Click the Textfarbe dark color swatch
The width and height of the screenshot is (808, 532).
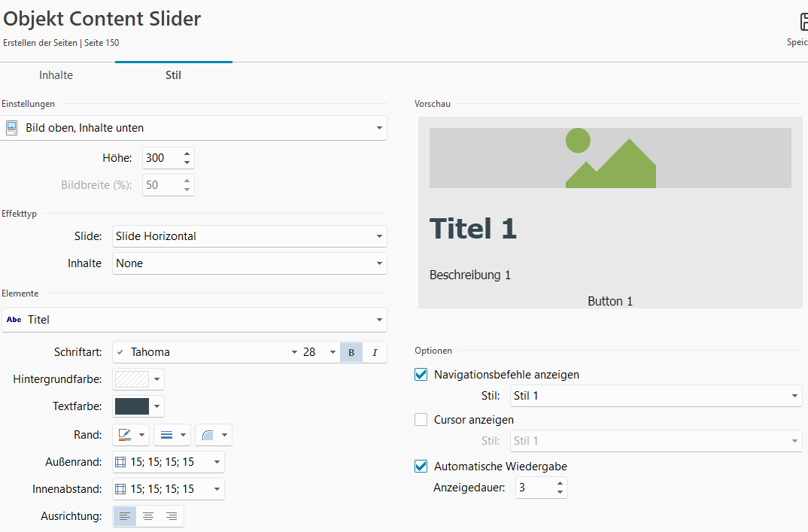(132, 406)
